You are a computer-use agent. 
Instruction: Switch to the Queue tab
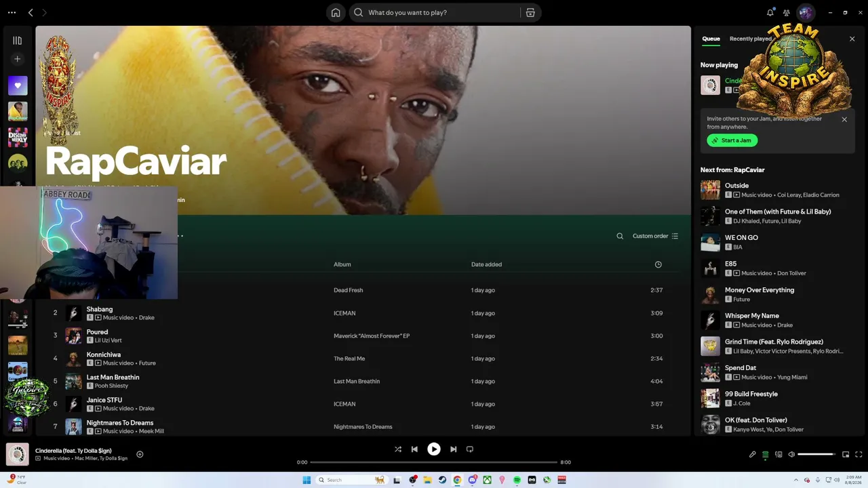point(711,39)
